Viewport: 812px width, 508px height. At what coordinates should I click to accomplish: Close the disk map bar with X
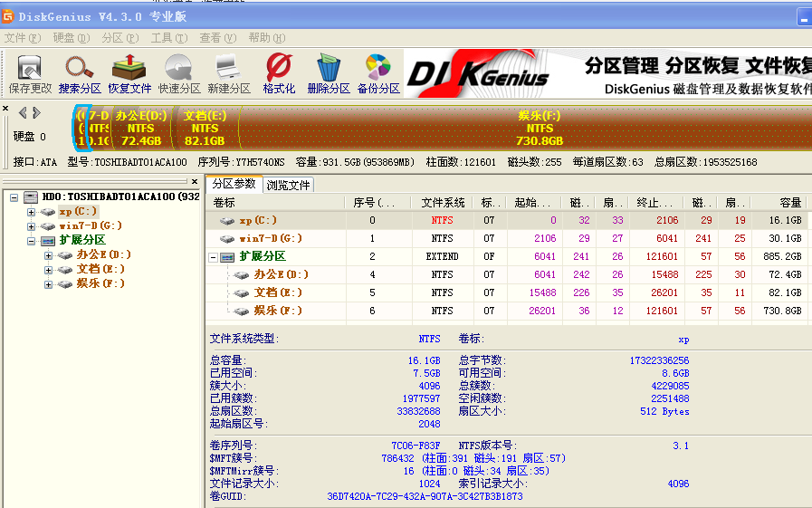click(5, 109)
